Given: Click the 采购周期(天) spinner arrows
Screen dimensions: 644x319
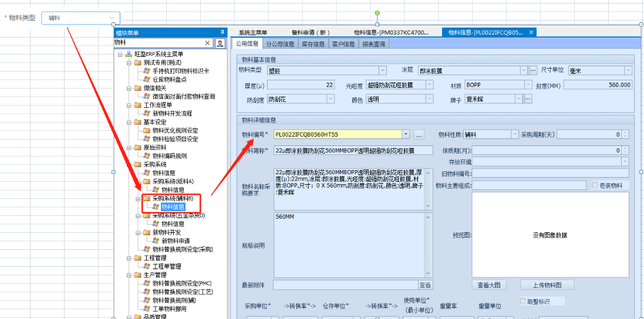Looking at the screenshot, I should click(625, 134).
